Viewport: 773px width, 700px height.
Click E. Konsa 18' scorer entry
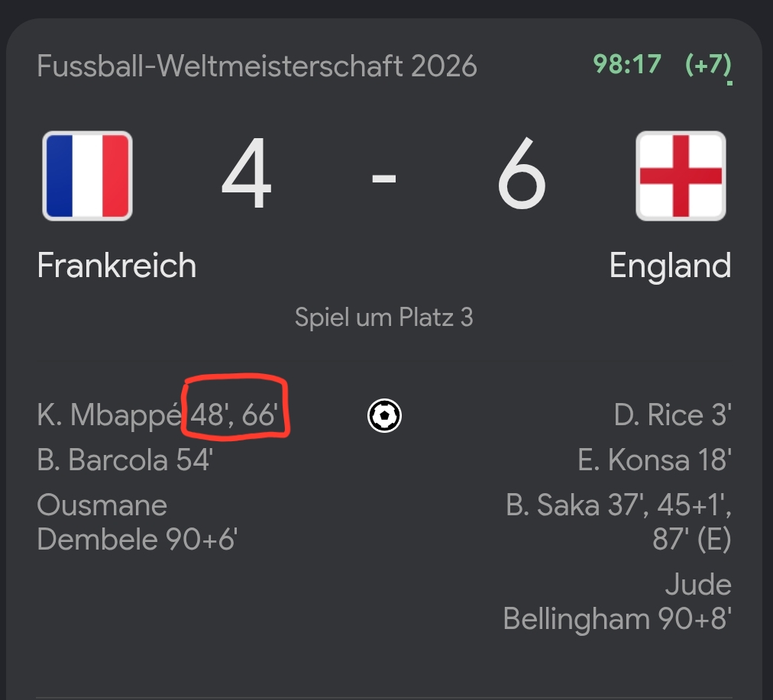(655, 460)
